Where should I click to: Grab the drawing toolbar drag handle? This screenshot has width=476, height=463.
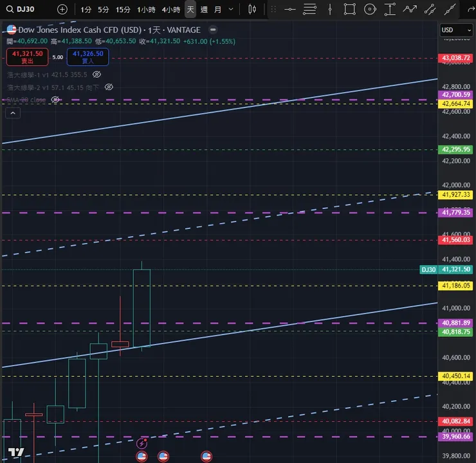click(x=273, y=10)
